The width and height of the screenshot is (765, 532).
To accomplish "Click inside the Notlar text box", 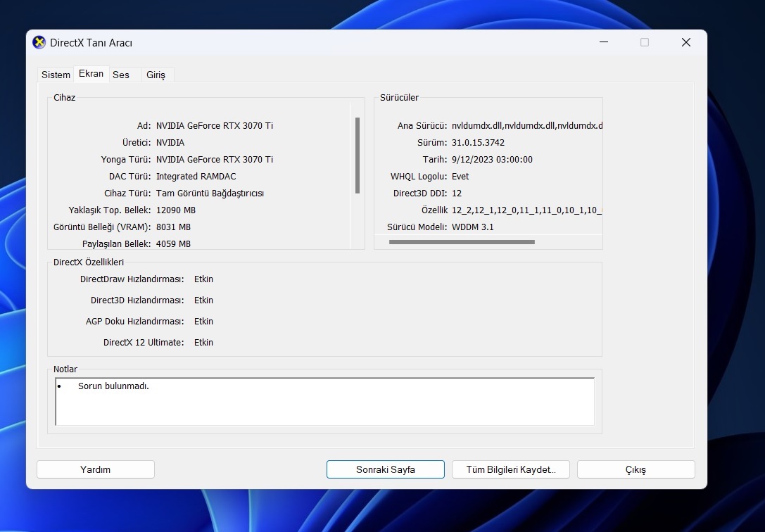I will point(325,401).
